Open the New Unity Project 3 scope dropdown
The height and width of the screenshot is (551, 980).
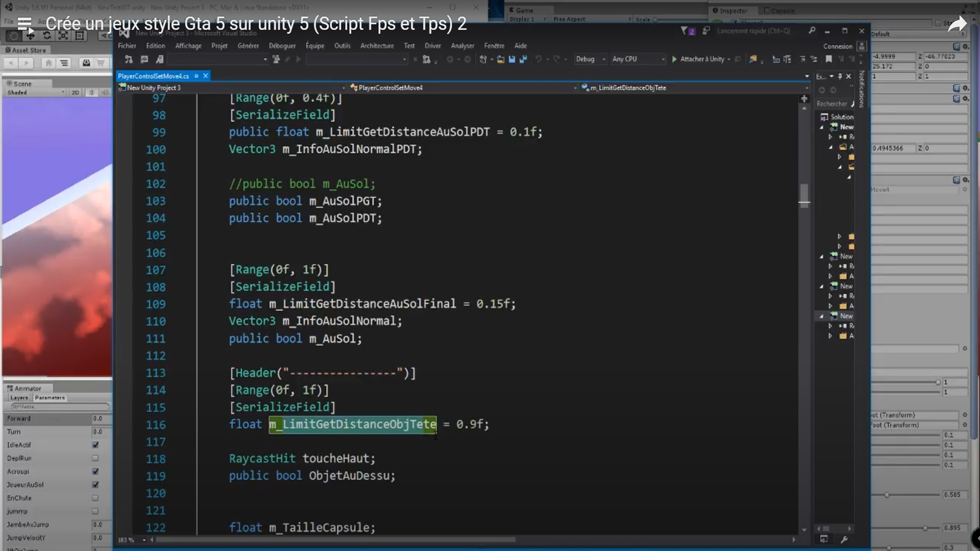[x=232, y=88]
